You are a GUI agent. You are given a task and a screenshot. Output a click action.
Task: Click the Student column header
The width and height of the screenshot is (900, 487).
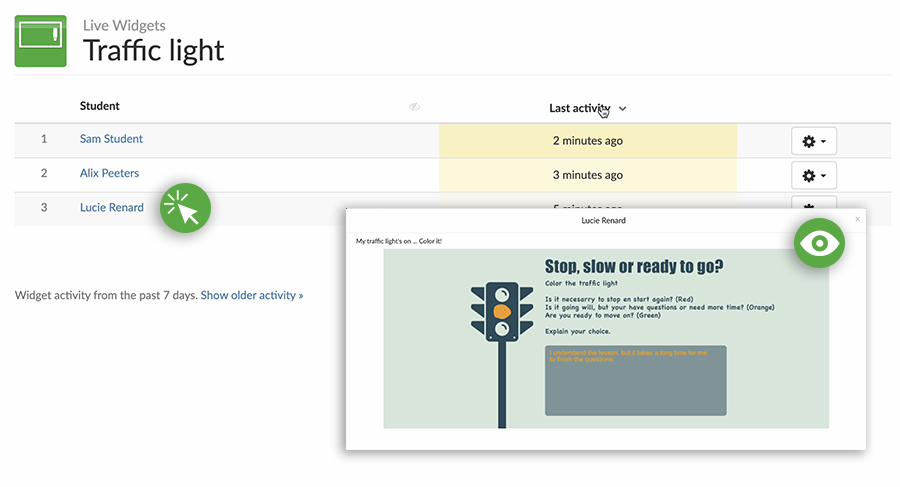pos(99,106)
